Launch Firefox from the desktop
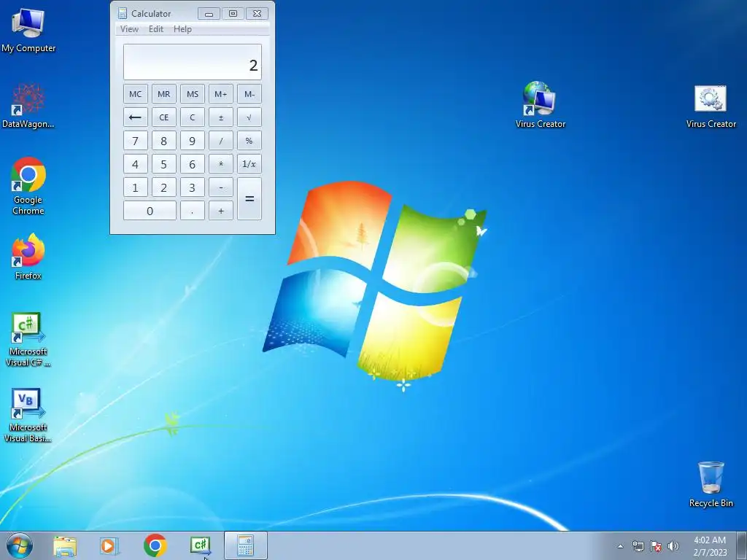This screenshot has height=560, width=747. [28, 256]
